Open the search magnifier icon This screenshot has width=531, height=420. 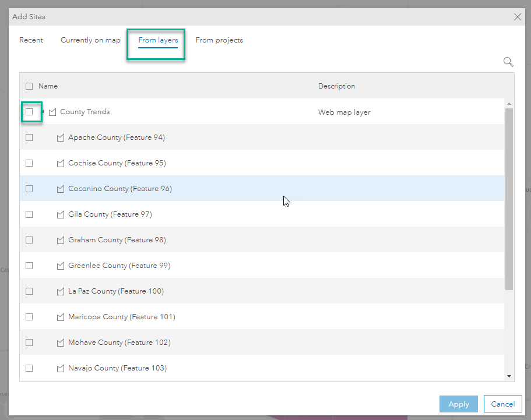(508, 62)
